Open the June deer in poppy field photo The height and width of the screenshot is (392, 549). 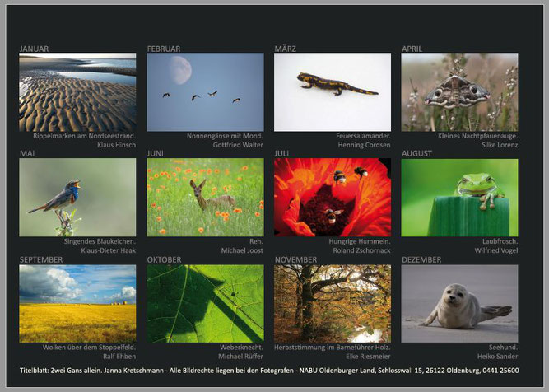coord(205,197)
